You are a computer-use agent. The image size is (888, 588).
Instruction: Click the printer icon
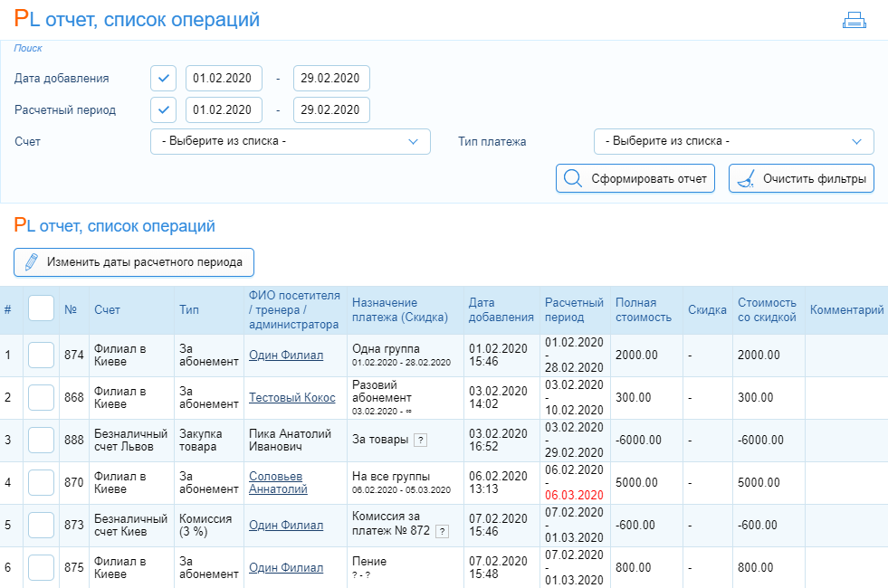[854, 20]
